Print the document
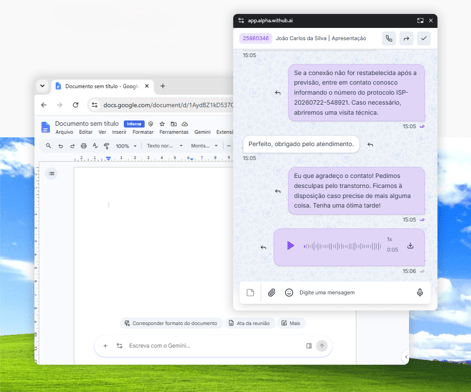The height and width of the screenshot is (392, 471). [84, 146]
